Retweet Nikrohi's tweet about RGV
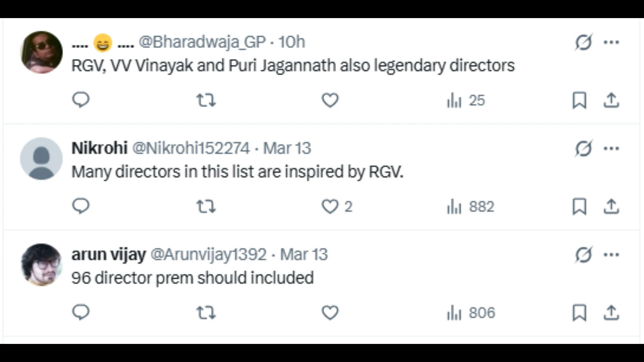644x362 pixels. 206,206
